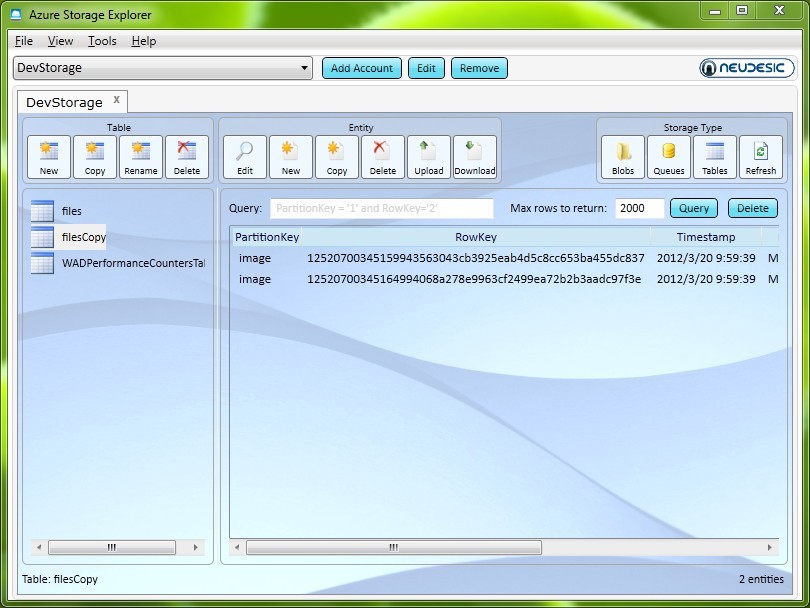
Task: Copy the selected table
Action: [95, 157]
